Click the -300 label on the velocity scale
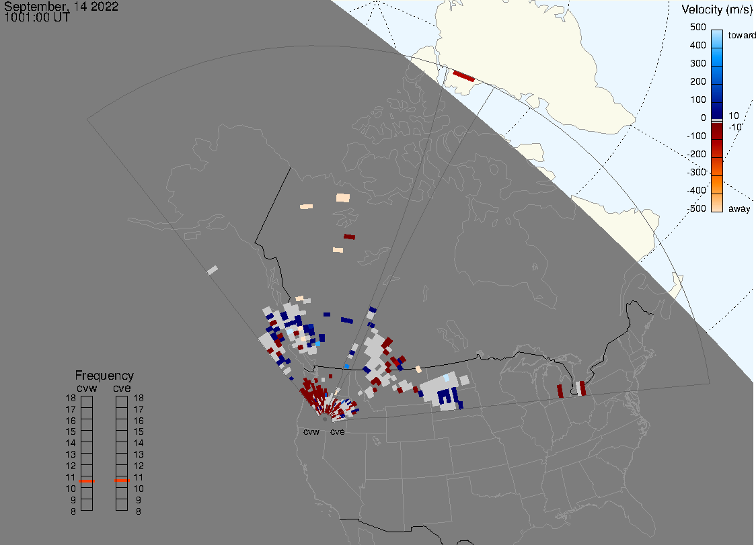The width and height of the screenshot is (756, 545). 697,172
